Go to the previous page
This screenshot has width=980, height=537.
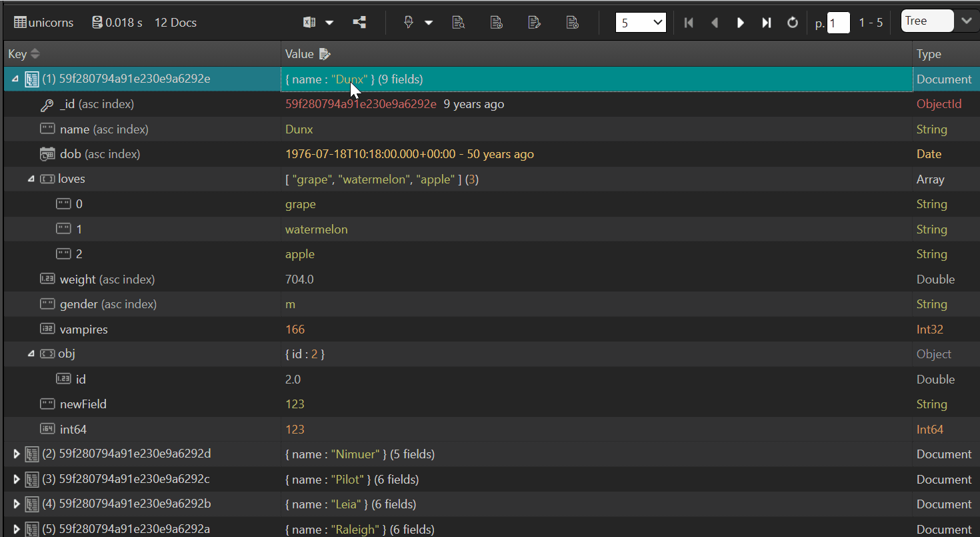715,23
